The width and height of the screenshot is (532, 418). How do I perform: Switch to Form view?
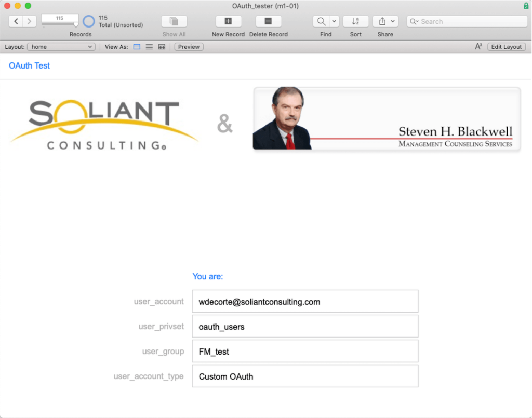137,47
